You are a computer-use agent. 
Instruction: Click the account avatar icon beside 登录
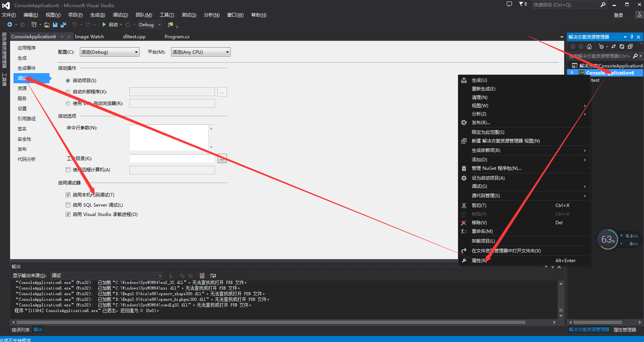tap(639, 15)
